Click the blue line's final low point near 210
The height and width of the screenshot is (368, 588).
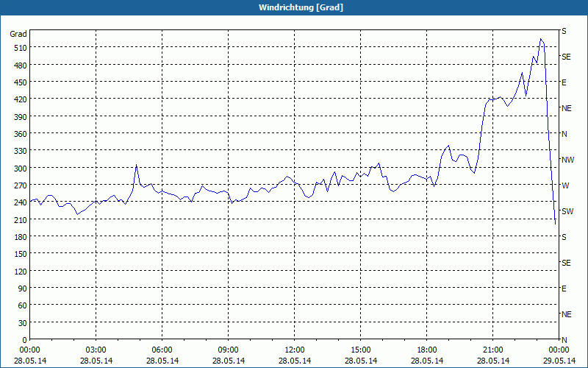click(x=555, y=224)
